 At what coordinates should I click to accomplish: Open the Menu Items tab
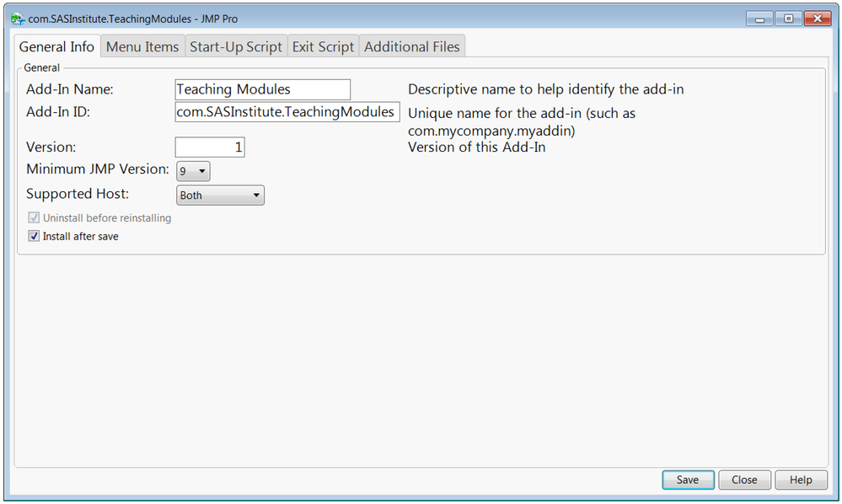coord(142,46)
